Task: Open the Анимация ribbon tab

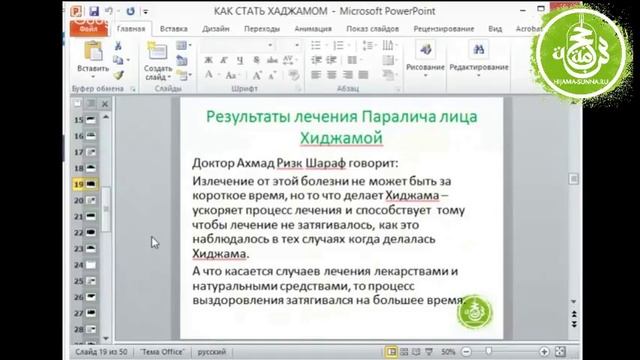Action: pos(313,29)
